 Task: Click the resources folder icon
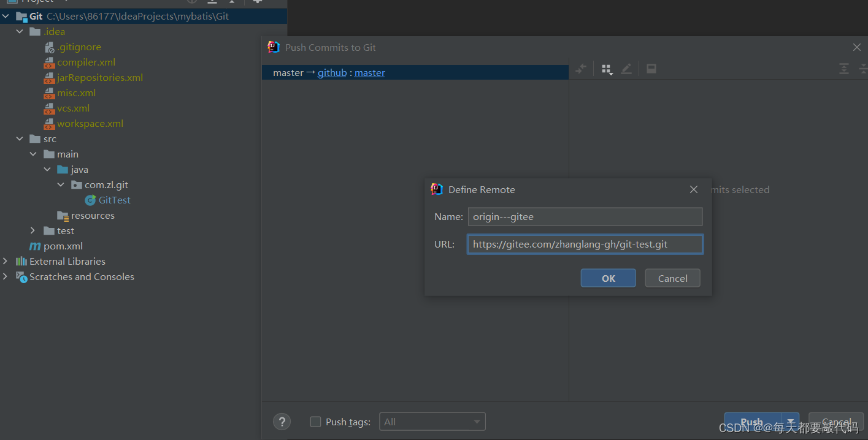click(x=63, y=216)
